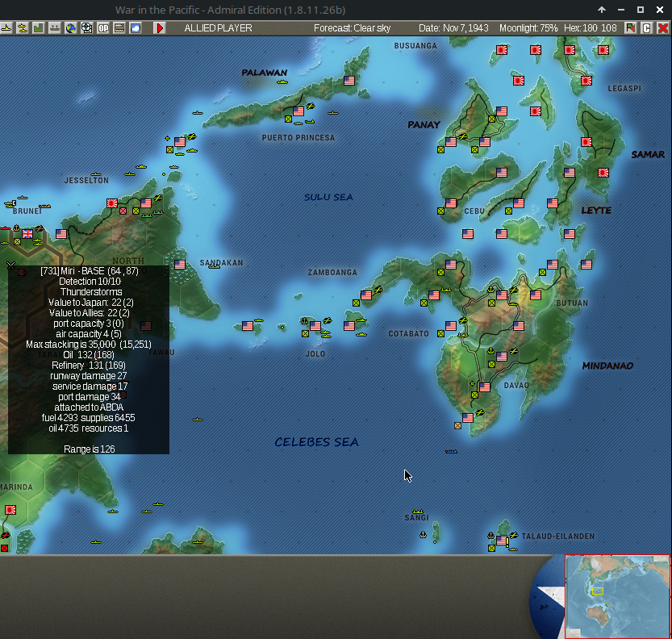Click the anchor port icon below Sangi
Screen dimensions: 672x639
(423, 534)
